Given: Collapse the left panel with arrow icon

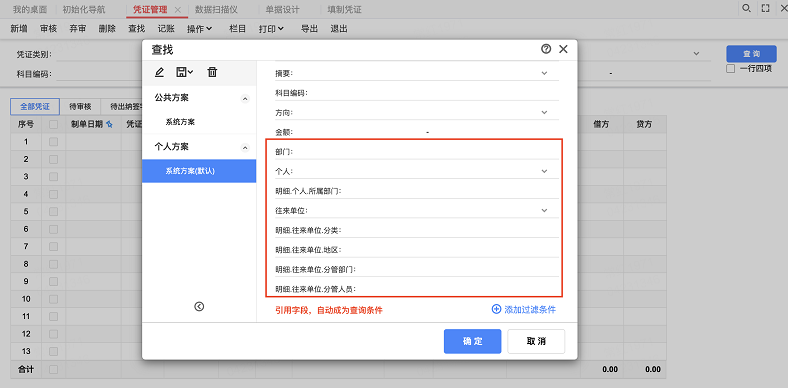Looking at the screenshot, I should (199, 306).
